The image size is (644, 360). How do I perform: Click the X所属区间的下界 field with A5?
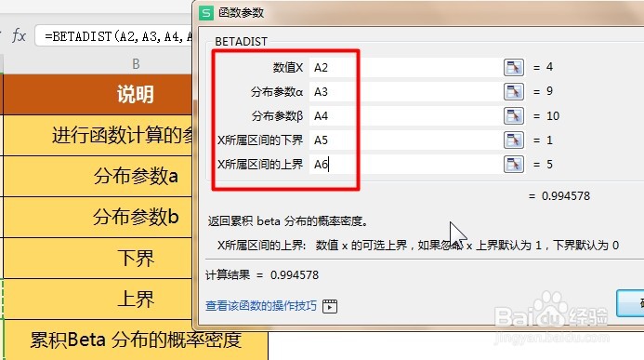coord(405,140)
